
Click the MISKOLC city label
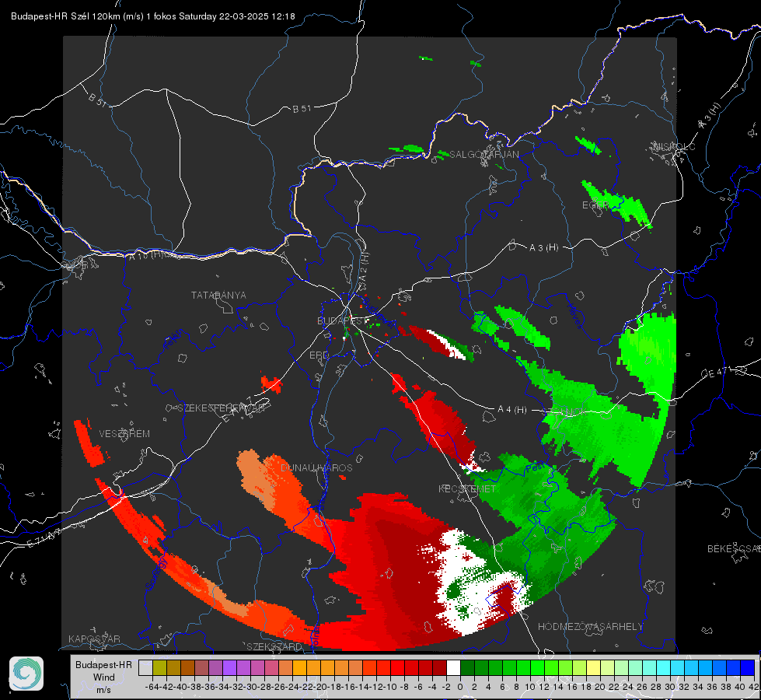click(x=674, y=146)
